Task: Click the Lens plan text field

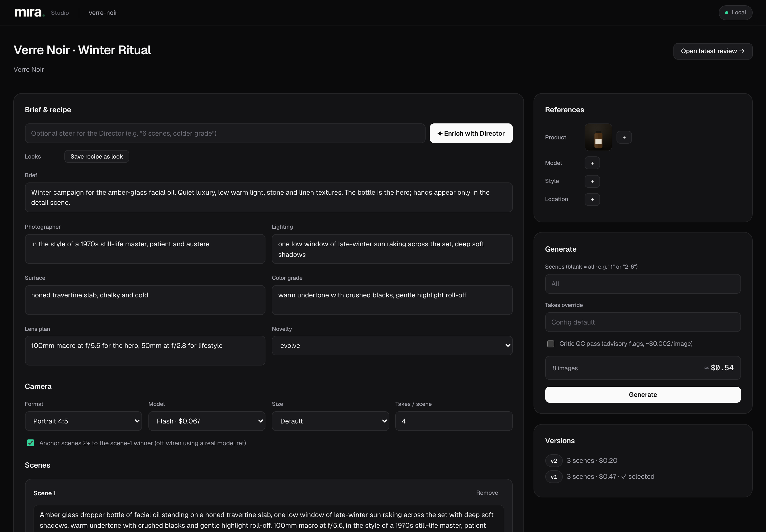Action: (145, 351)
